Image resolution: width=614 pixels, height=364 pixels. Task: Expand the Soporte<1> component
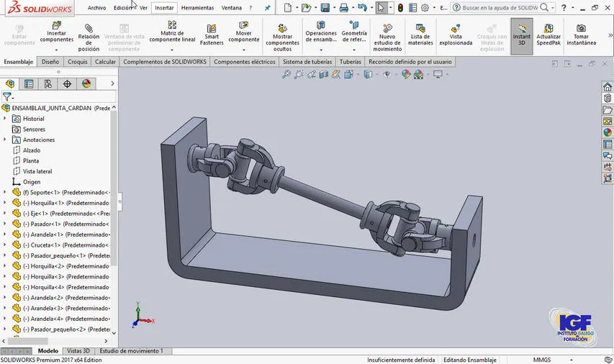pyautogui.click(x=5, y=192)
